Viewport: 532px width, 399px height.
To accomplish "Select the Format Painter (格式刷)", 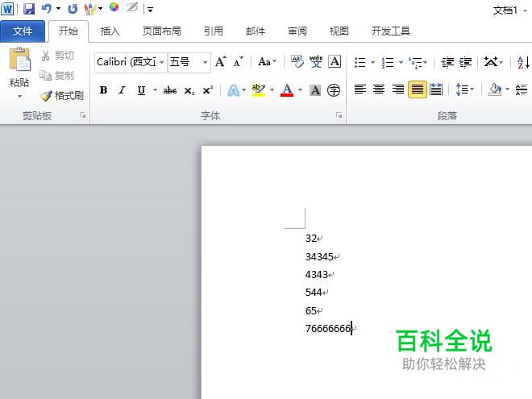I will coord(62,96).
